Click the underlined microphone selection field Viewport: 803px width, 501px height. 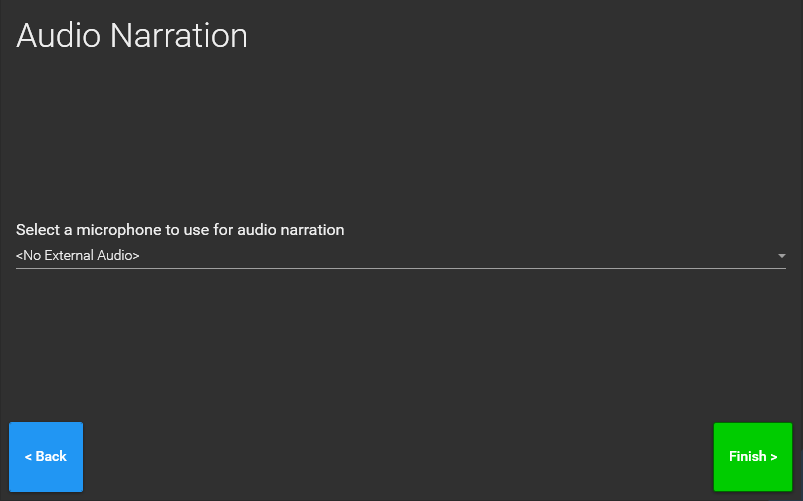click(400, 257)
